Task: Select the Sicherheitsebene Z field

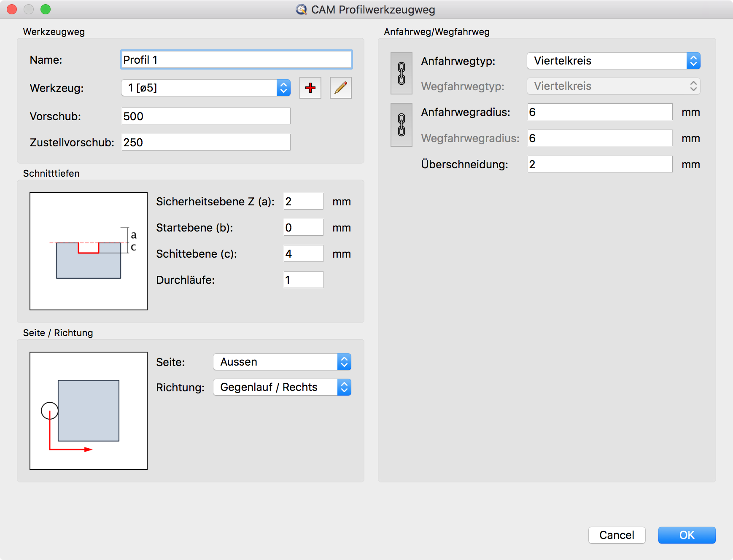Action: (x=303, y=202)
